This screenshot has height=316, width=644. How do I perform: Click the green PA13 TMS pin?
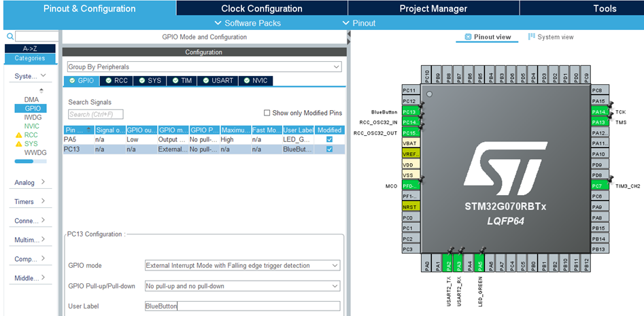[x=600, y=122]
